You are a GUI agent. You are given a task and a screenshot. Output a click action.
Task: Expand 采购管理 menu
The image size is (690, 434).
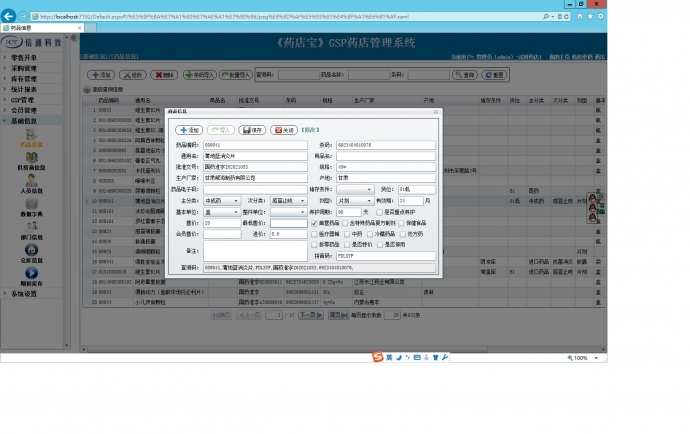[24, 68]
